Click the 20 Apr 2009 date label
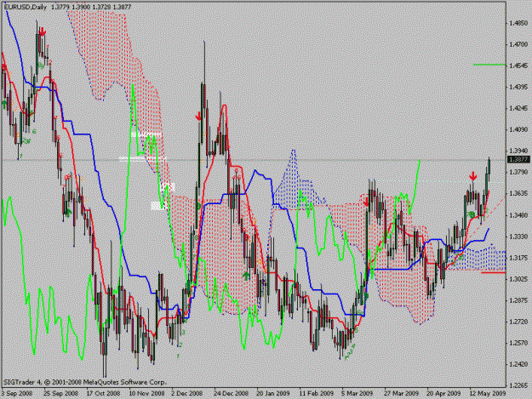This screenshot has height=399, width=532. coord(443,393)
